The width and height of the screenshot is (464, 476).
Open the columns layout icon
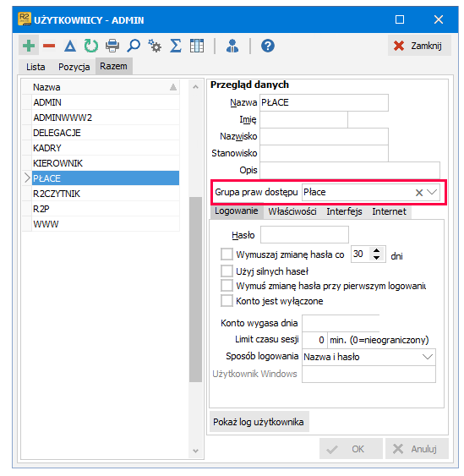197,46
